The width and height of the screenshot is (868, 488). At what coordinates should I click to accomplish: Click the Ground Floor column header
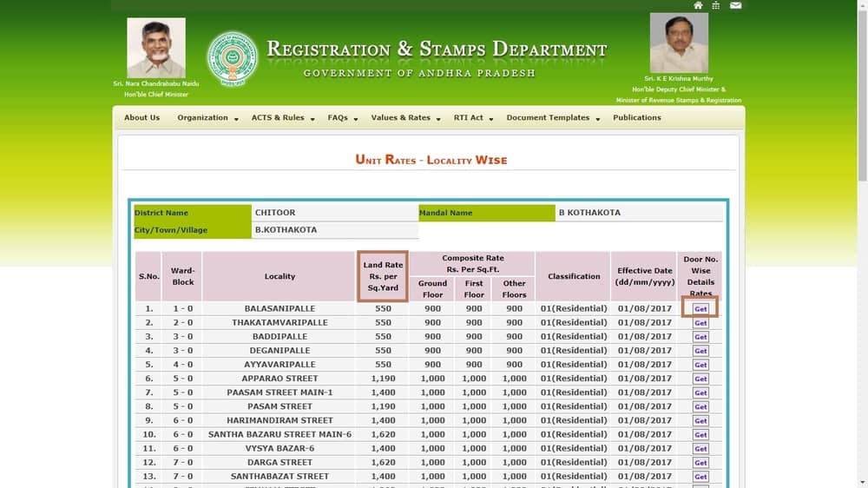point(432,288)
